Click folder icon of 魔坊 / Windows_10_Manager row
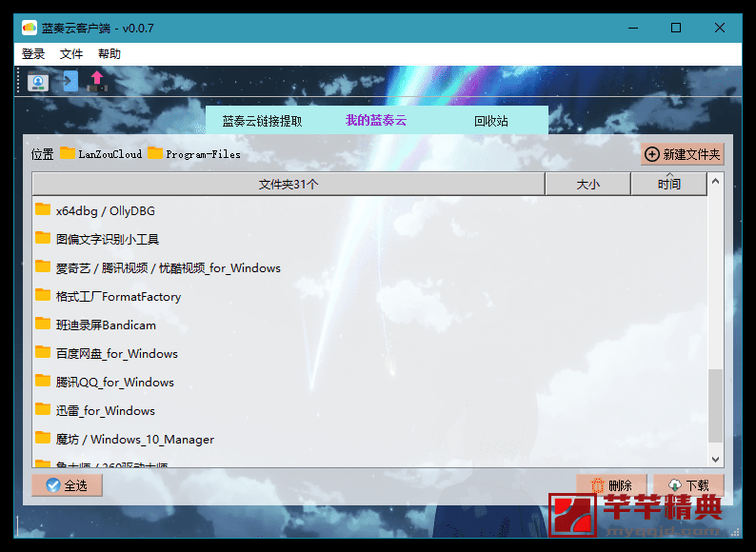The width and height of the screenshot is (756, 552). tap(43, 438)
